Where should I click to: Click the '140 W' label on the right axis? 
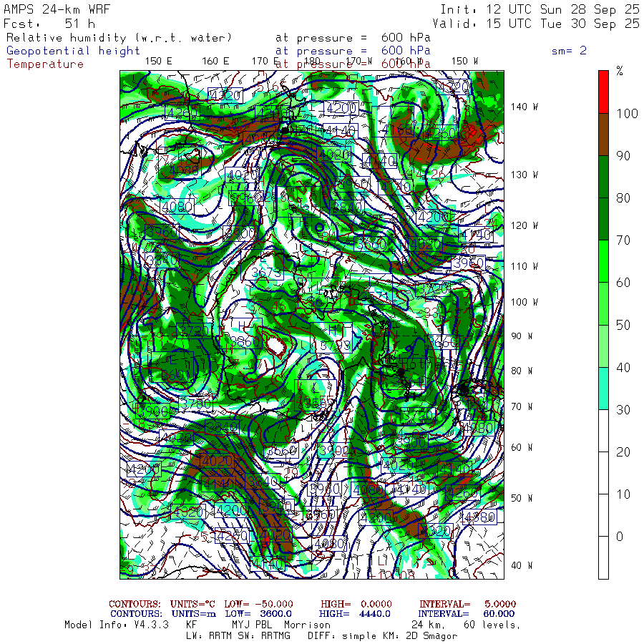tap(525, 107)
